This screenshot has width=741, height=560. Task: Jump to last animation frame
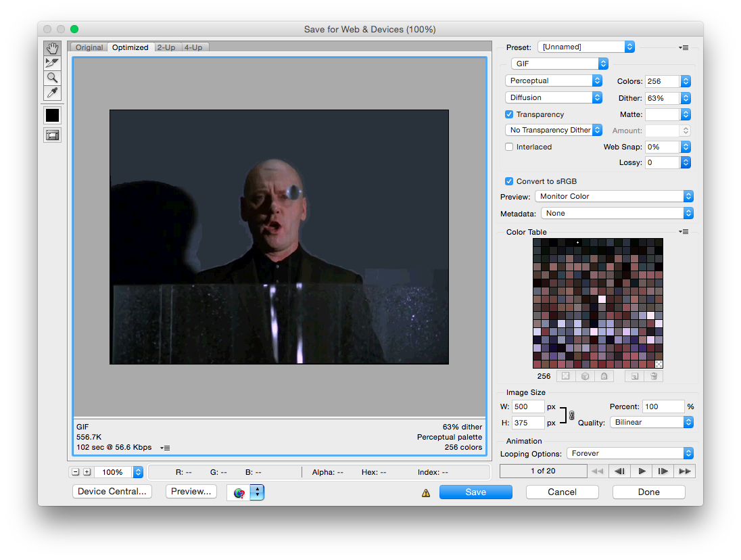point(685,471)
